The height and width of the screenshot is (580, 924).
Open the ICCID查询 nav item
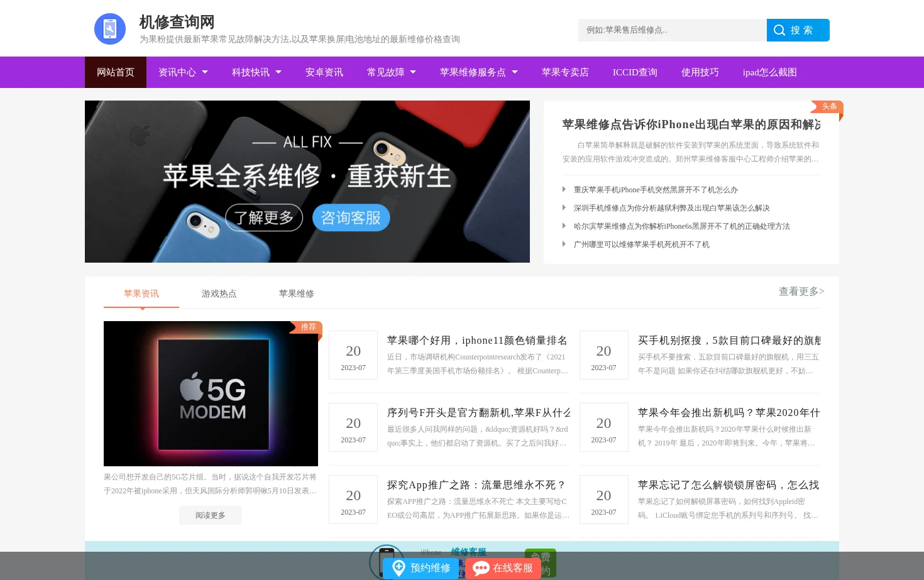coord(635,72)
